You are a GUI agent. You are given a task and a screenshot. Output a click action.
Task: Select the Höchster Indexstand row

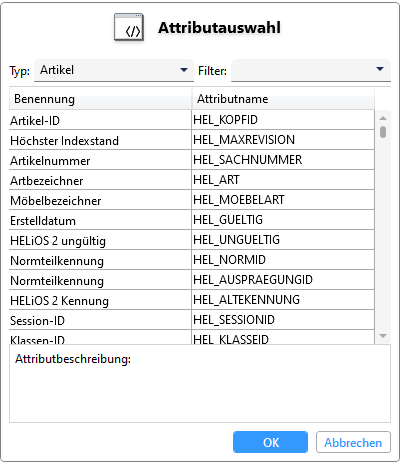[x=192, y=140]
